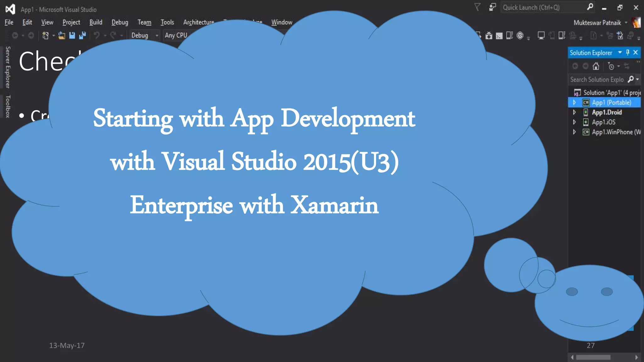644x362 pixels.
Task: Expand the App1.iOS project node
Action: (x=574, y=122)
